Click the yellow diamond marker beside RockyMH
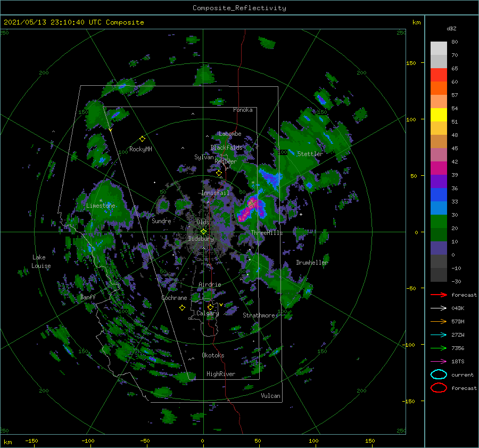 tap(142, 139)
